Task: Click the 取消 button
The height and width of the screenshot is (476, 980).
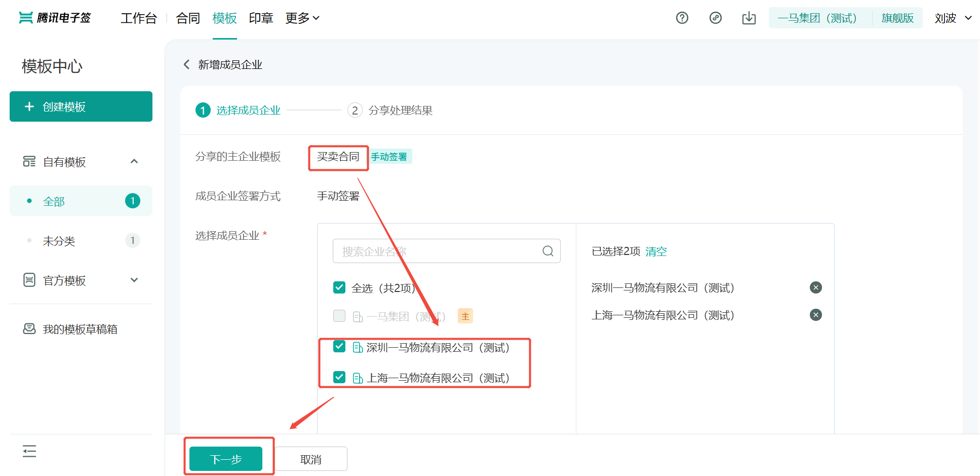Action: point(311,459)
